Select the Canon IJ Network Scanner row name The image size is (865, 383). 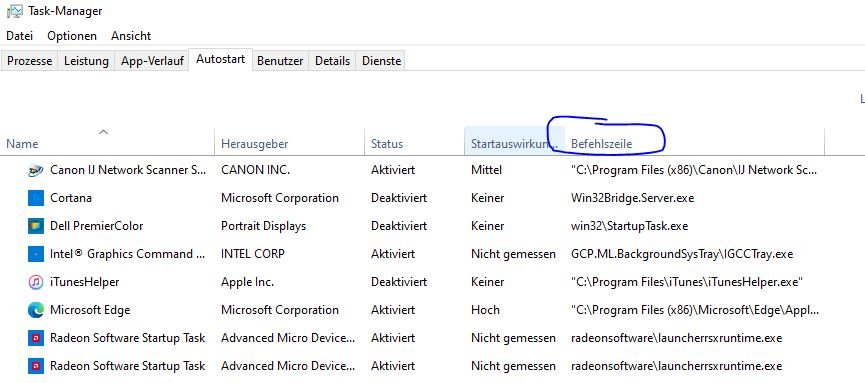128,170
